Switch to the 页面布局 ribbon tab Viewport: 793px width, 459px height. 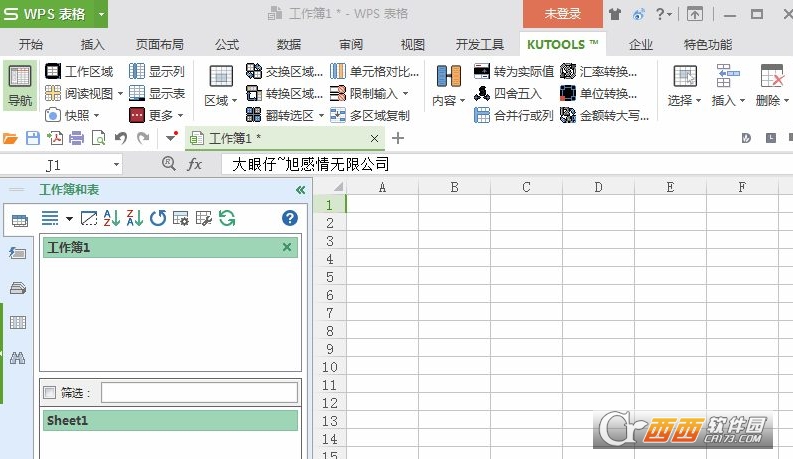pyautogui.click(x=159, y=44)
